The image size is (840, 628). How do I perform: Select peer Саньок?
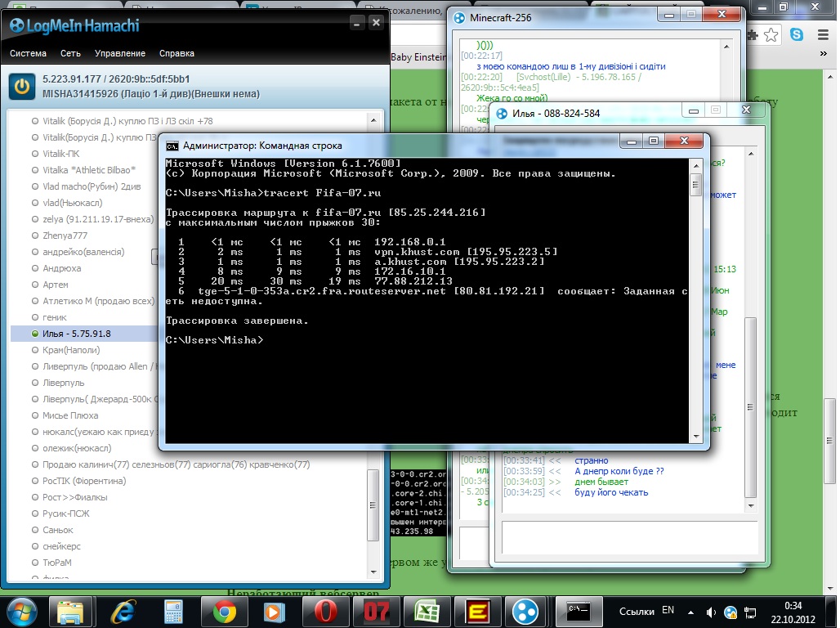(58, 530)
